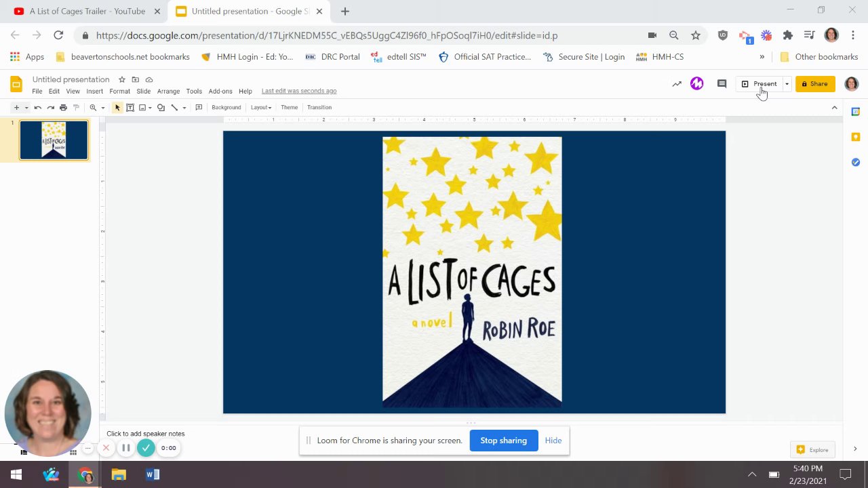Open the Slide menu
The width and height of the screenshot is (868, 488).
click(143, 91)
